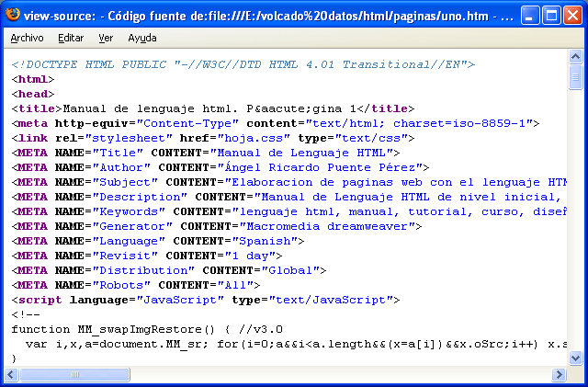
Task: Open the Editar menu
Action: (71, 38)
